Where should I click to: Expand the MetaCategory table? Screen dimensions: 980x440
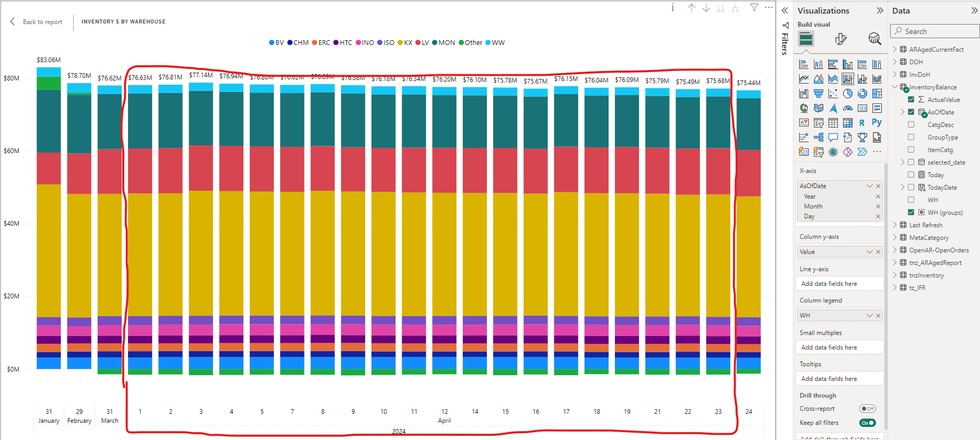[895, 237]
